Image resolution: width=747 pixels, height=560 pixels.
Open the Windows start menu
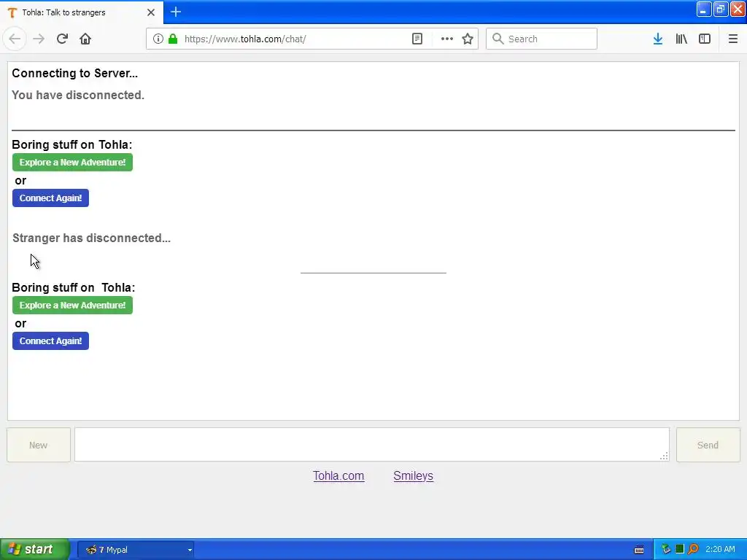(34, 549)
